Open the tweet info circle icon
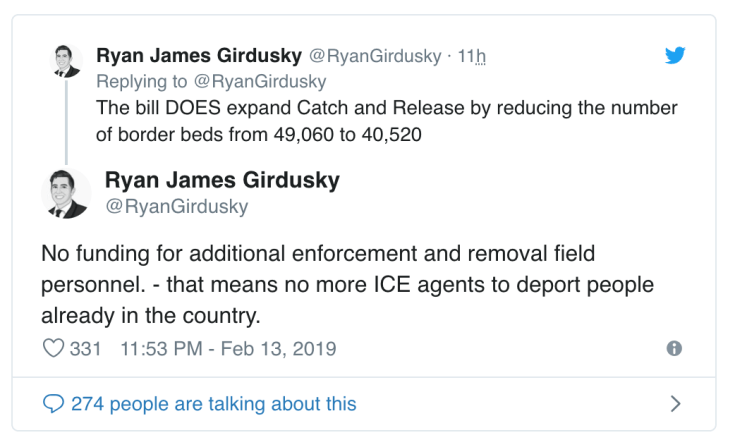Screen dimensions: 735x447 pos(674,349)
